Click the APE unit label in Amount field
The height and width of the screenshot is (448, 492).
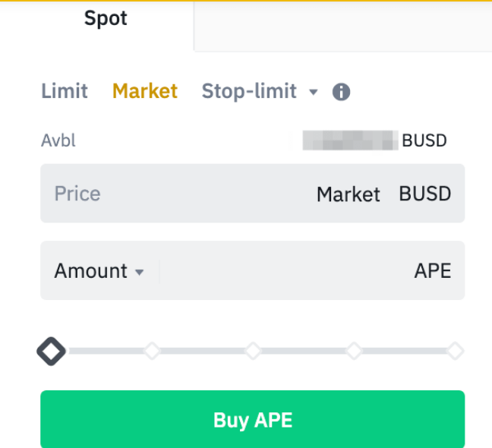[x=433, y=271]
